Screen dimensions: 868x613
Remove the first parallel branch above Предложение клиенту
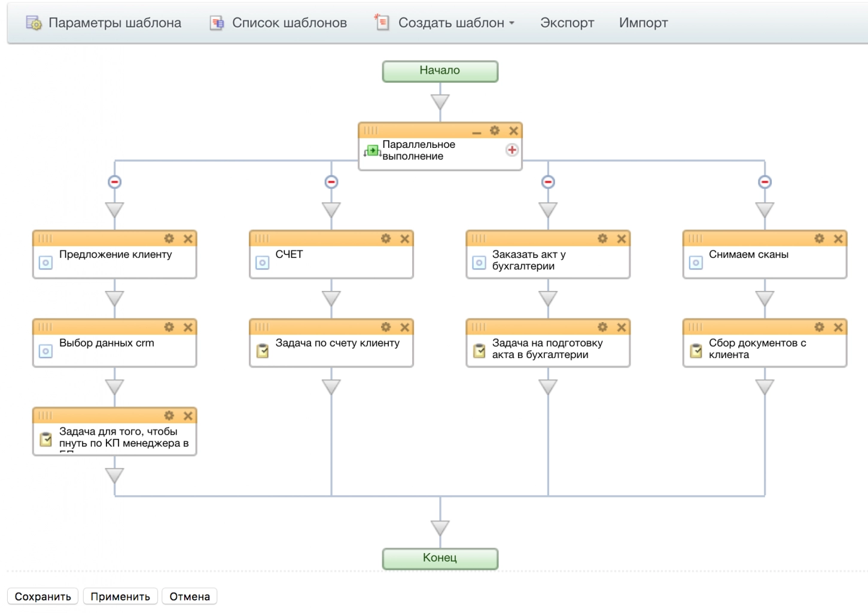coord(115,182)
